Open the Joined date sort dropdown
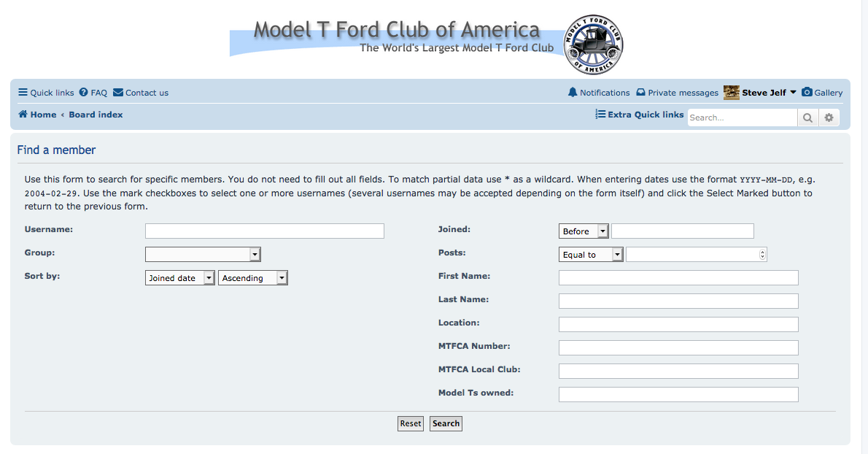868x454 pixels. (180, 278)
